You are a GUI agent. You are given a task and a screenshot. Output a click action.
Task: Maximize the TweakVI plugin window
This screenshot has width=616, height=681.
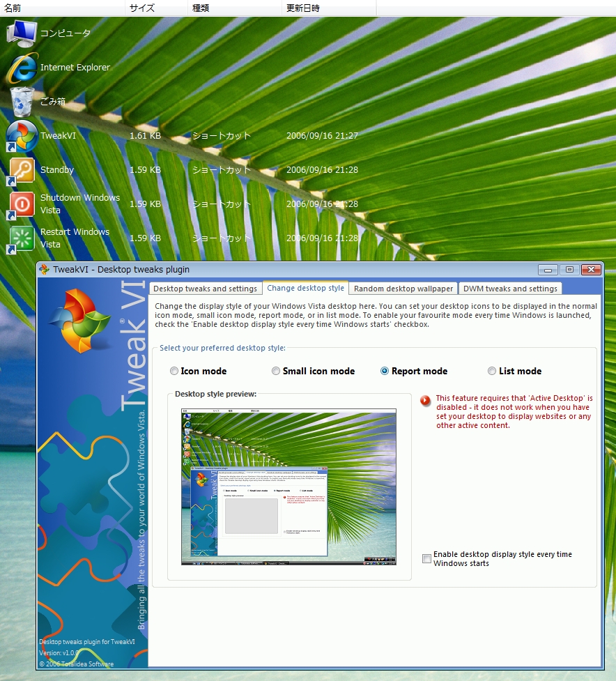click(569, 270)
